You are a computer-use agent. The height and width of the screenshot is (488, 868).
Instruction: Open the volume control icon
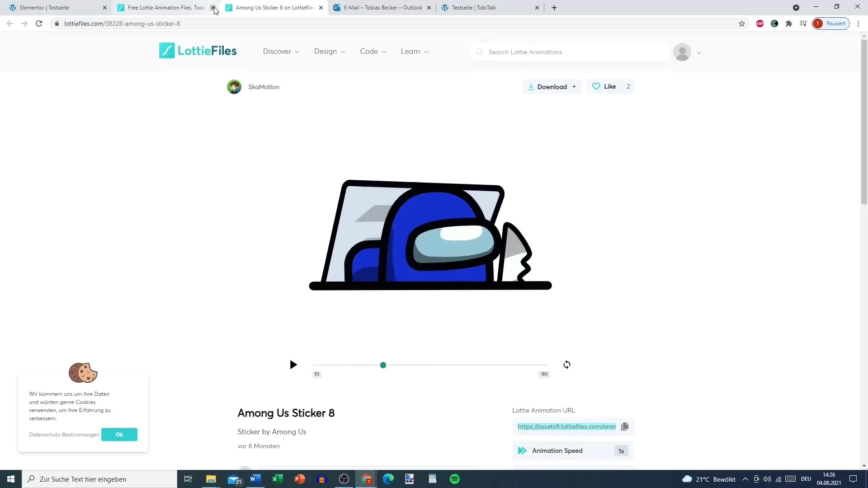(767, 479)
